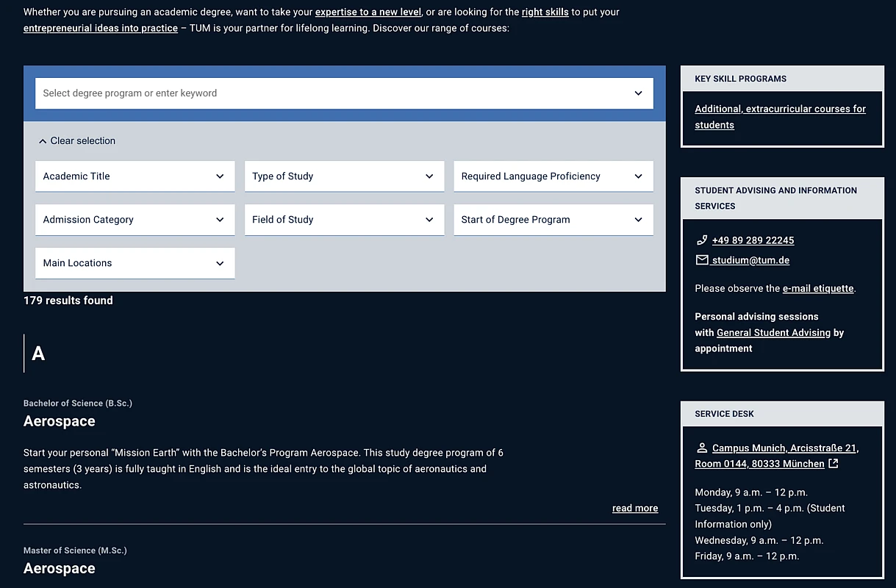Click the upward arrow beside Clear selection
This screenshot has height=588, width=896.
pyautogui.click(x=42, y=140)
